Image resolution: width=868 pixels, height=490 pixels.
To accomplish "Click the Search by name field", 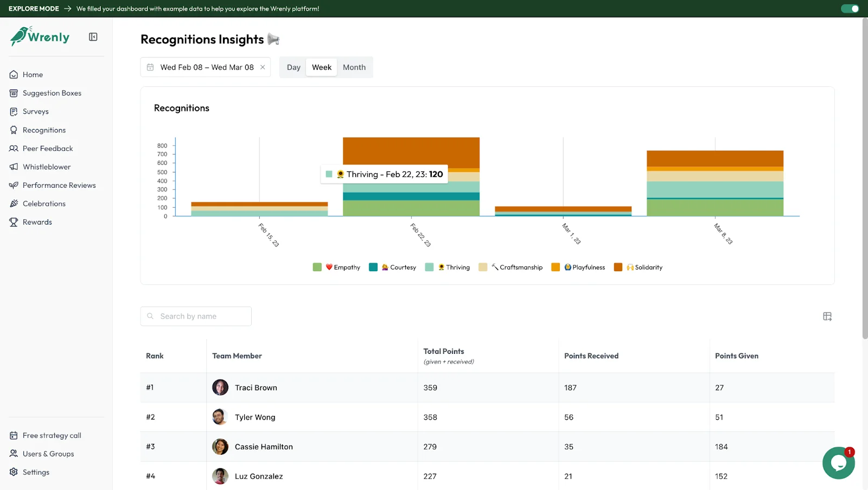I will point(195,316).
